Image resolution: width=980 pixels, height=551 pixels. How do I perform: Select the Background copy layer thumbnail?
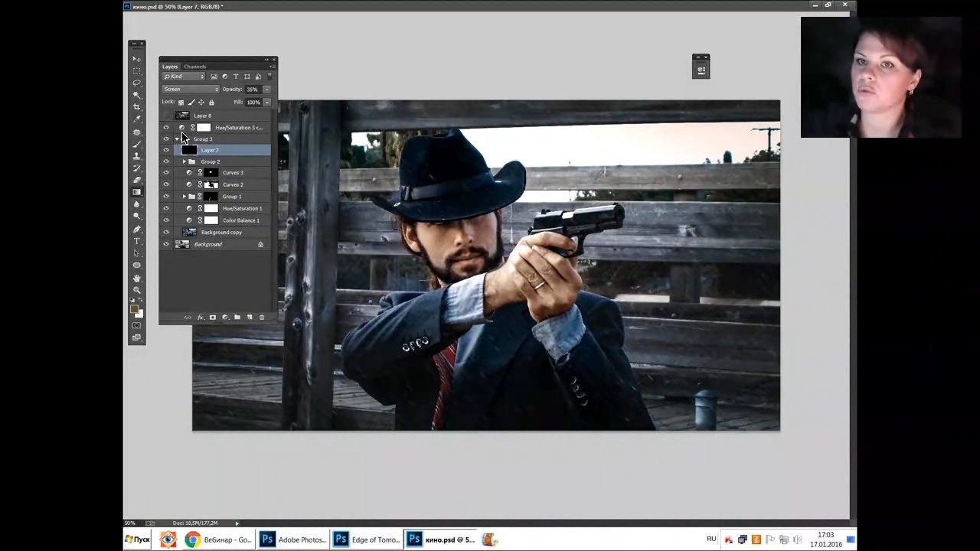click(x=188, y=232)
